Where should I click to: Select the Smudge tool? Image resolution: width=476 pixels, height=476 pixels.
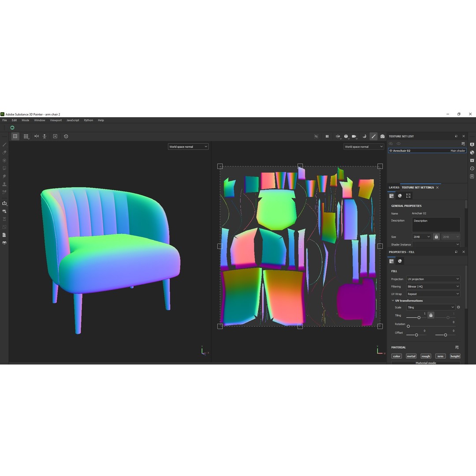(x=4, y=176)
